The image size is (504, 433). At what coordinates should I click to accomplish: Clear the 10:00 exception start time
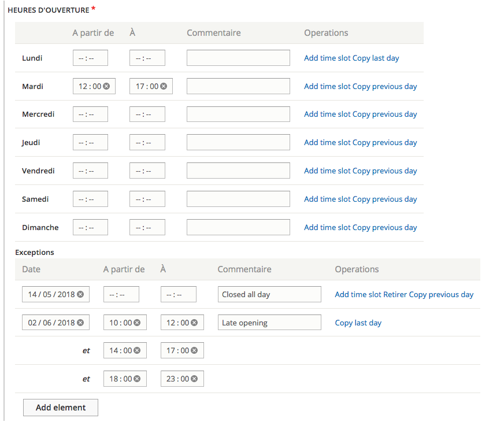[137, 323]
